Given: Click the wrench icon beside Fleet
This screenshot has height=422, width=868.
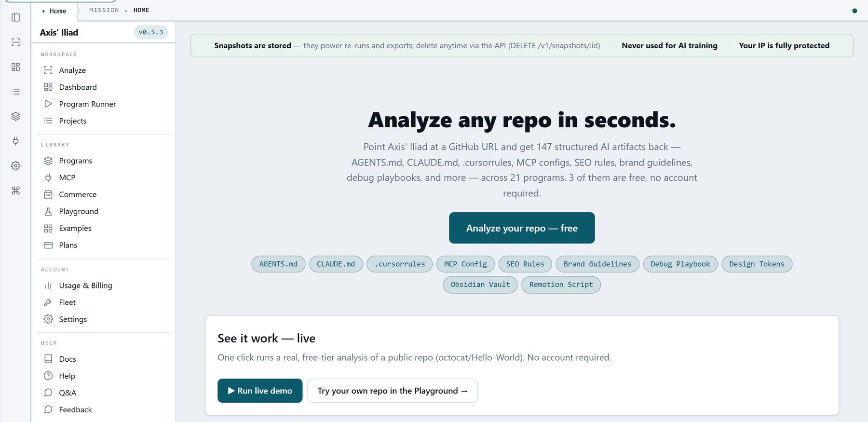Looking at the screenshot, I should [x=48, y=302].
